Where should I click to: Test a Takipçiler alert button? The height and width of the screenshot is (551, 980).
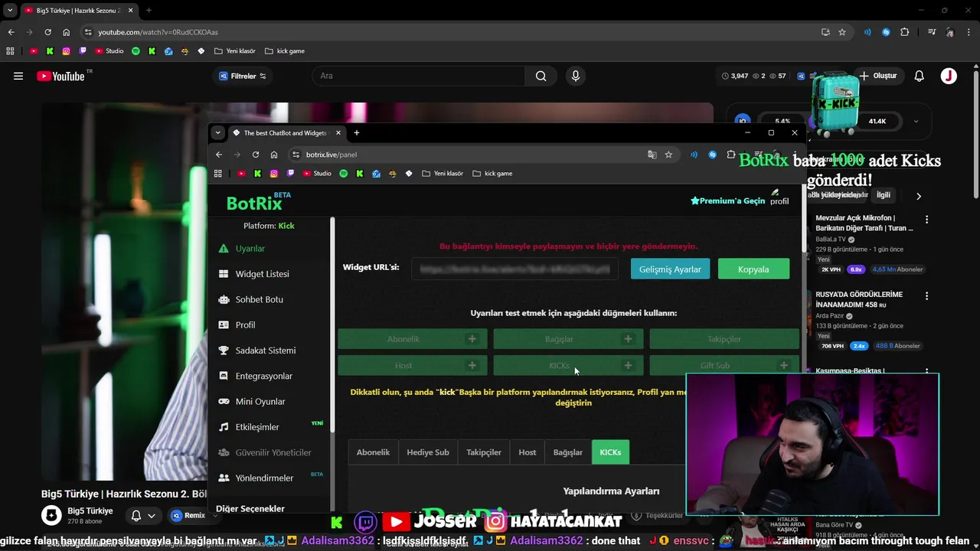pos(724,339)
